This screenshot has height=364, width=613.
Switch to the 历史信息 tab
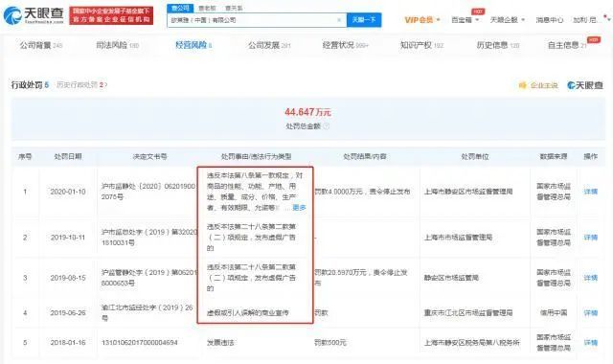[498, 45]
